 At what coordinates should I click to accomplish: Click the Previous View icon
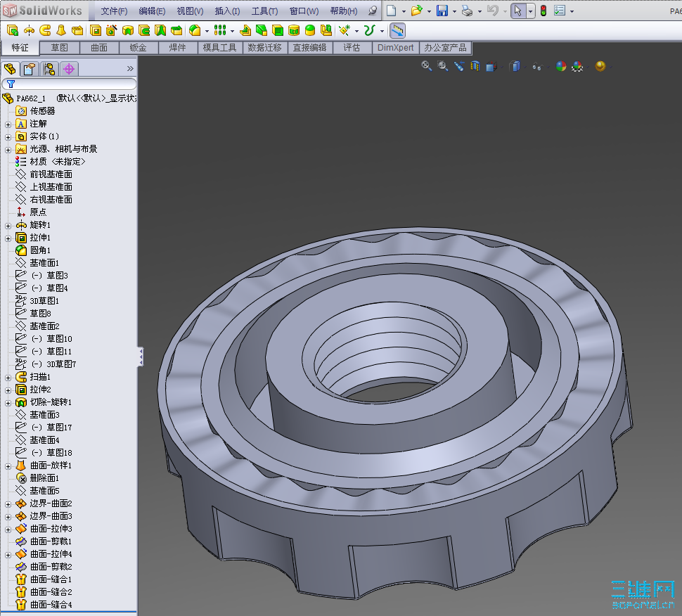(459, 66)
